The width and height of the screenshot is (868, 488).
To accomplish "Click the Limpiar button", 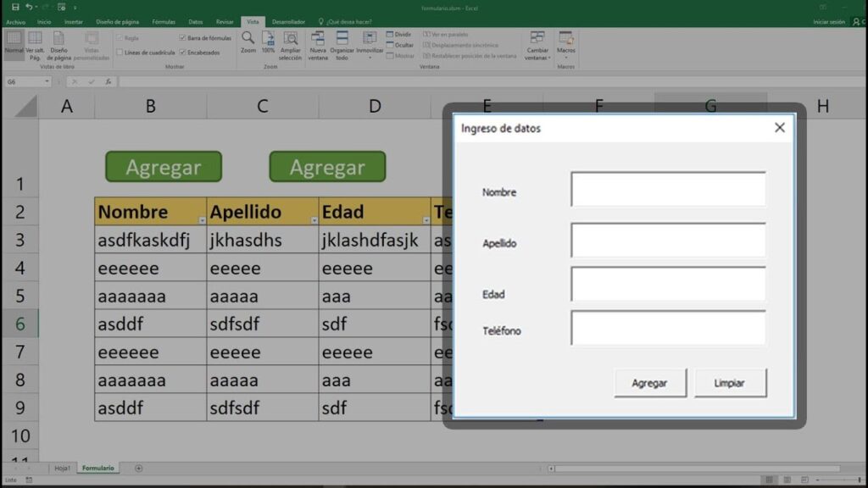I will click(x=730, y=383).
